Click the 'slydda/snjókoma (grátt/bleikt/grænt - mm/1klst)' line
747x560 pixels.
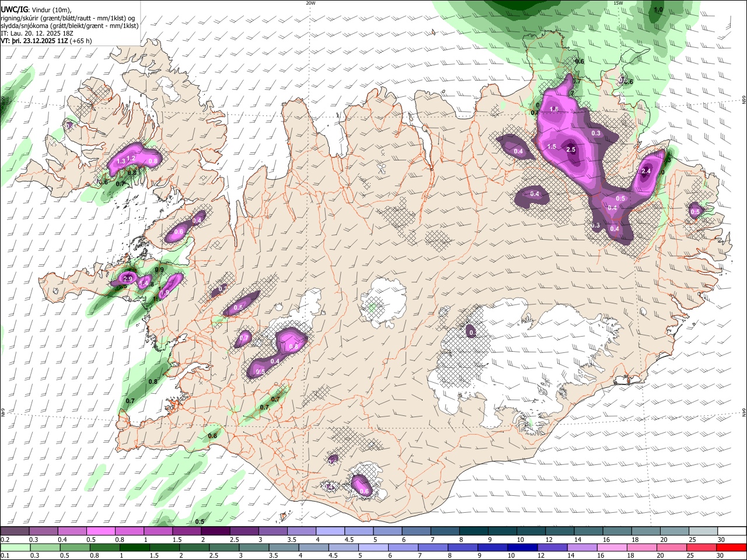[69, 26]
